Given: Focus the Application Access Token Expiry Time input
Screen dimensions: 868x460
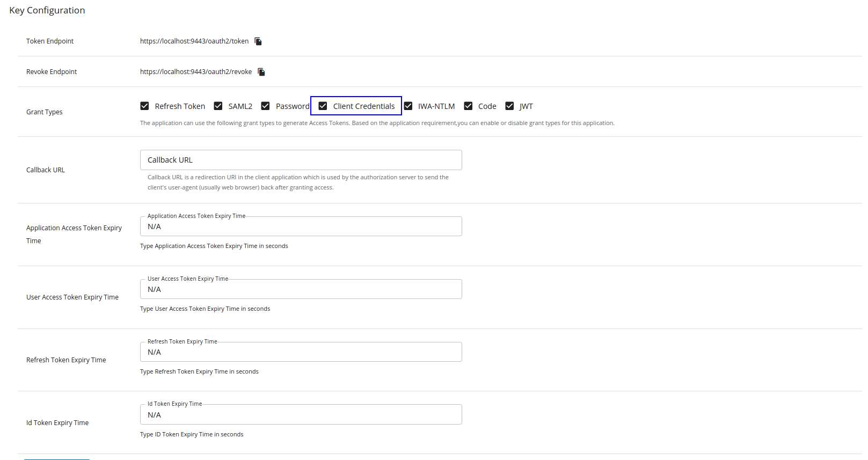Looking at the screenshot, I should [301, 227].
